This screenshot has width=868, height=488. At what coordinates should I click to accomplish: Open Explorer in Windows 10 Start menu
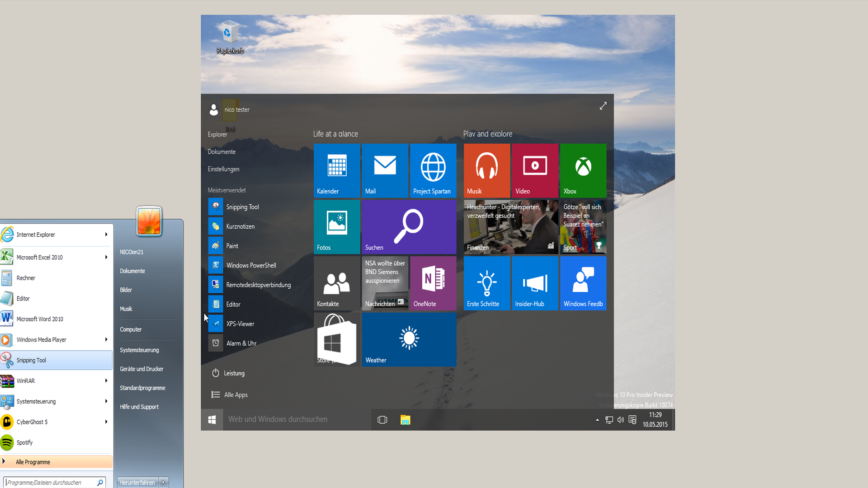217,134
